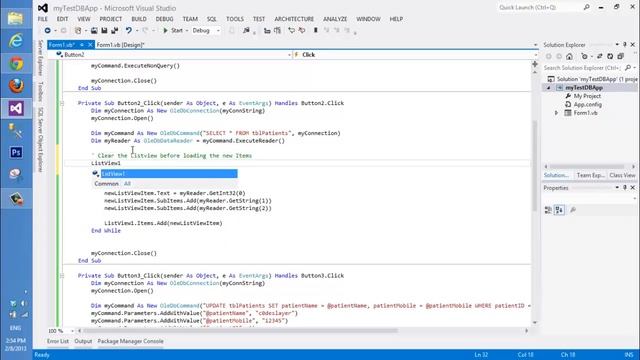Click the increase indent toolbar icon

(x=278, y=31)
